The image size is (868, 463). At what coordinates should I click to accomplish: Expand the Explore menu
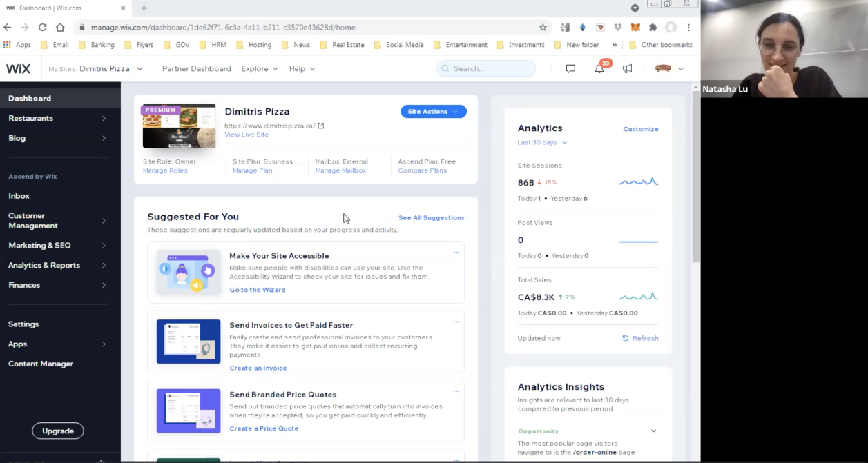point(260,69)
